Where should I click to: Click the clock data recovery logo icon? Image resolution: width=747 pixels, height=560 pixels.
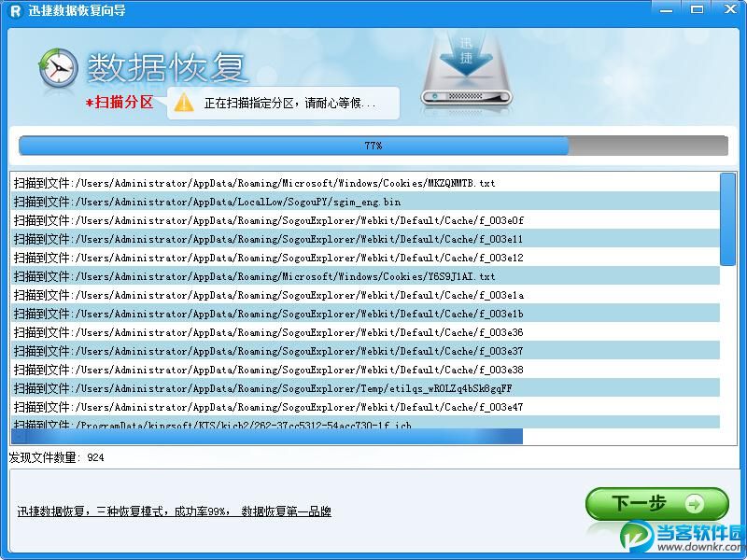point(58,68)
